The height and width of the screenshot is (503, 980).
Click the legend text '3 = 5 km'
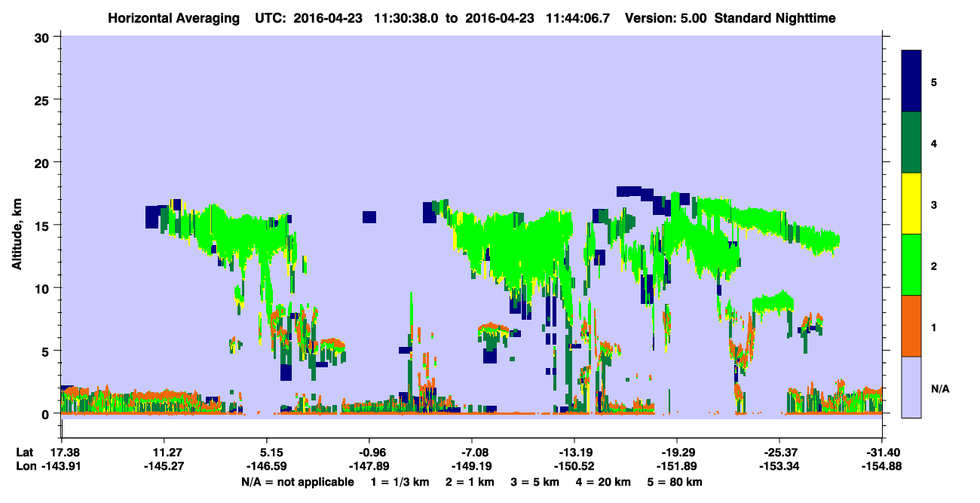click(534, 482)
